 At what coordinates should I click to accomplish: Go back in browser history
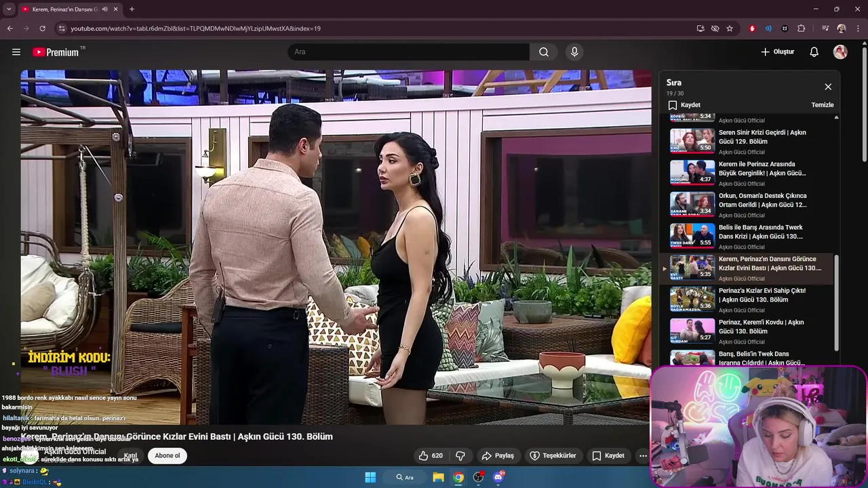click(x=9, y=28)
